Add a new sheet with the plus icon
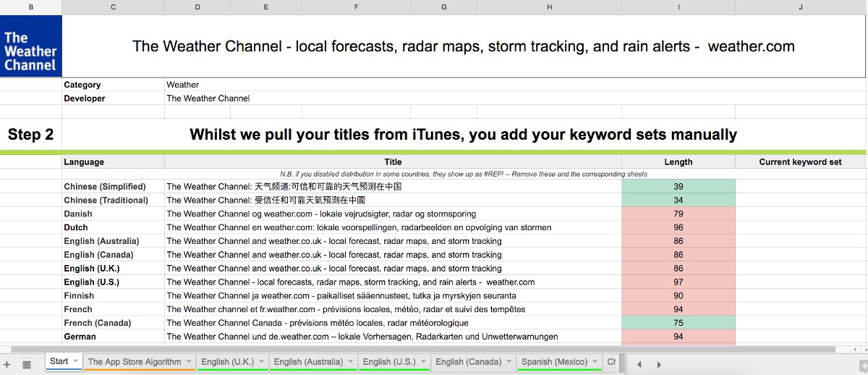The height and width of the screenshot is (375, 868). tap(7, 363)
